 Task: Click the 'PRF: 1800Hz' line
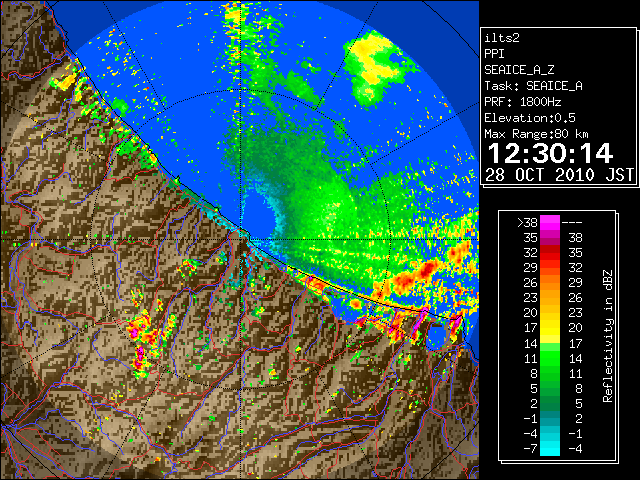click(x=523, y=102)
